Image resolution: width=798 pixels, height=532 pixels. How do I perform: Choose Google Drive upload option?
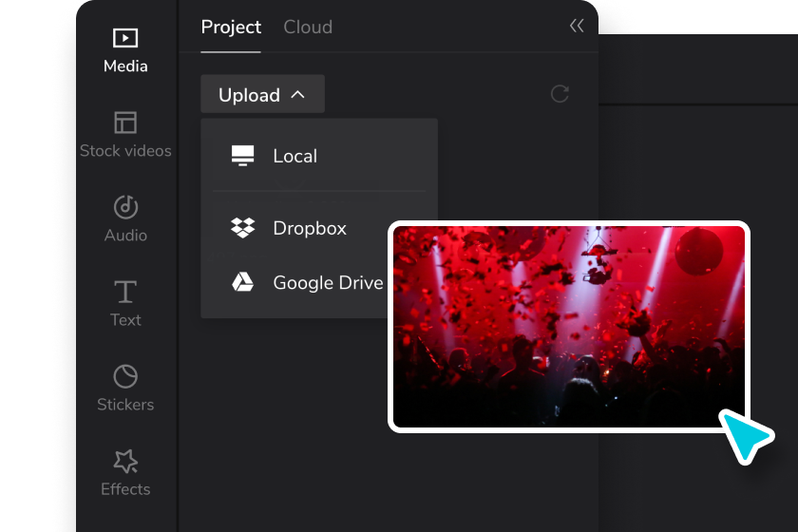[x=328, y=282]
